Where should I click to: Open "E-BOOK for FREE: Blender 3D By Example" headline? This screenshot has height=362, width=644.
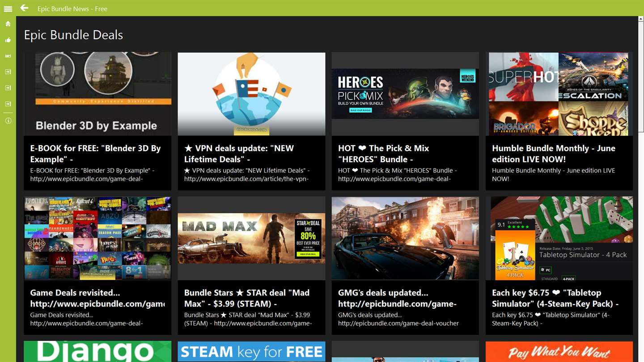point(96,154)
